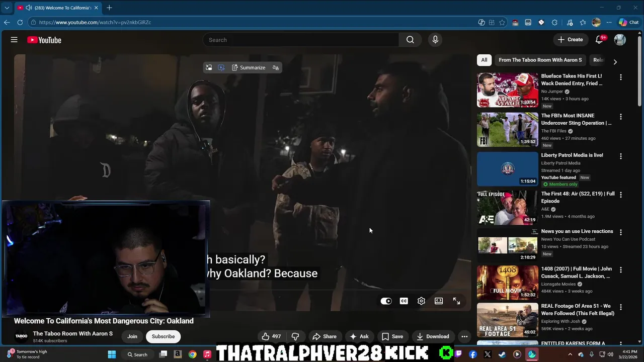
Task: Open a new browser tab
Action: pos(109,8)
